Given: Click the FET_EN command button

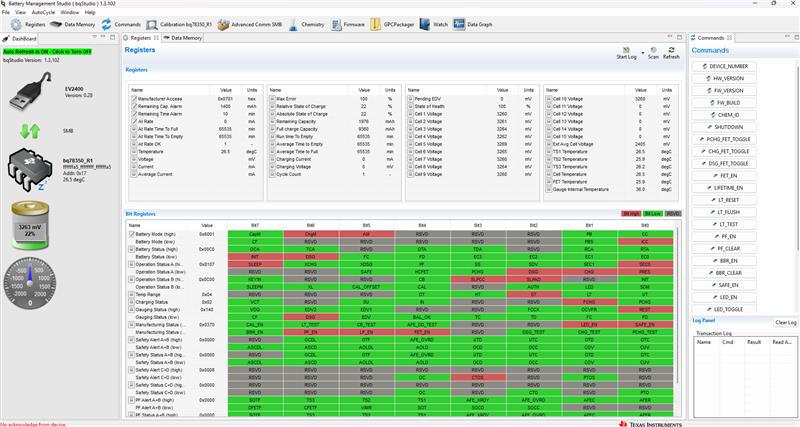Looking at the screenshot, I should 724,175.
